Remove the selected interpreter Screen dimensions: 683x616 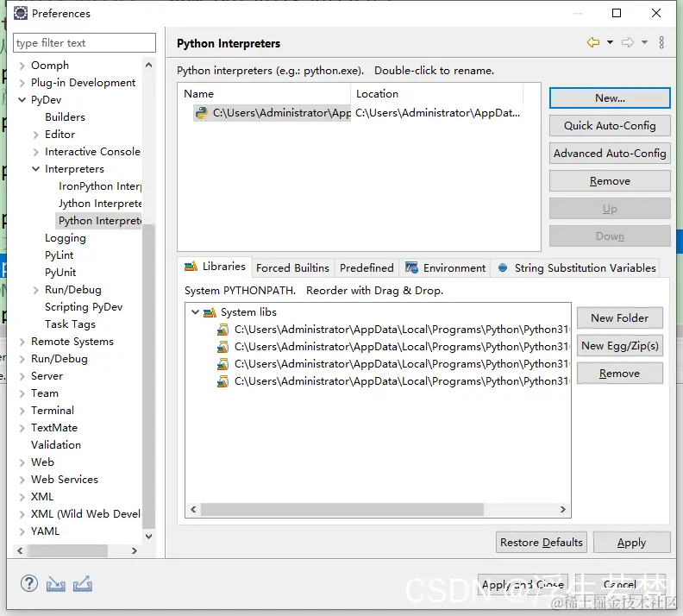click(610, 181)
